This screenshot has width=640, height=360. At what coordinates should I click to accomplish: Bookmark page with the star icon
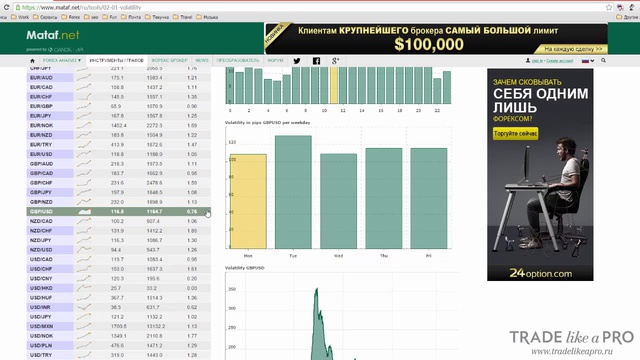pyautogui.click(x=609, y=7)
